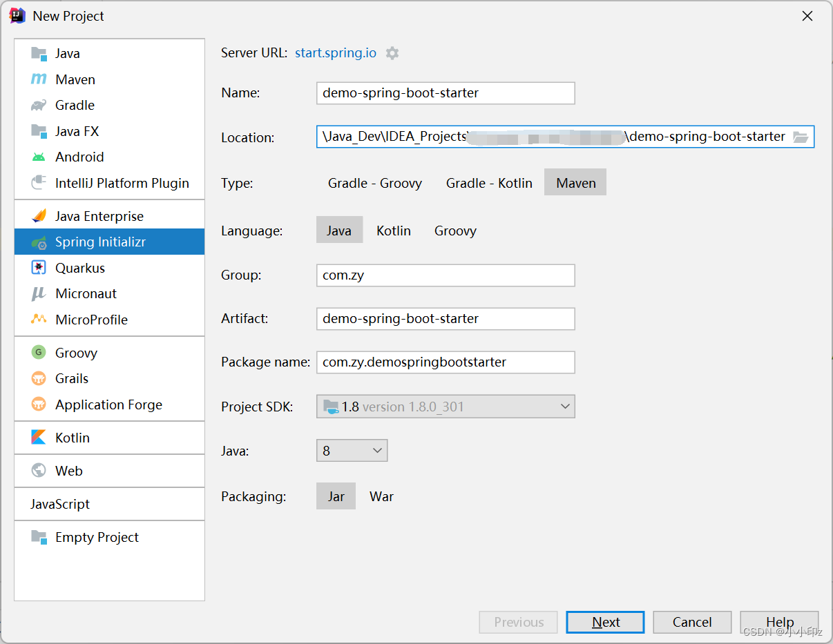The width and height of the screenshot is (833, 644).
Task: Select Gradle in generators list
Action: click(109, 105)
